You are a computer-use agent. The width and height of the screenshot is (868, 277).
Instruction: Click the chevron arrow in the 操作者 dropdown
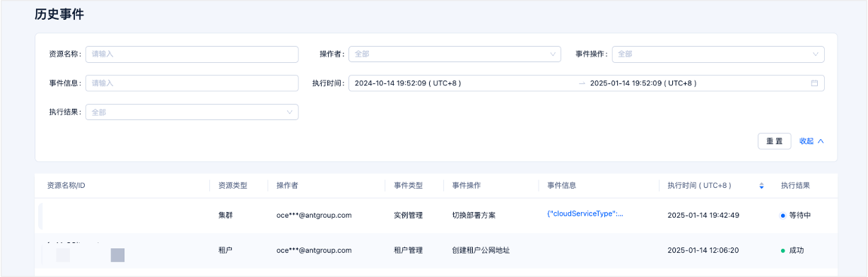click(x=553, y=54)
